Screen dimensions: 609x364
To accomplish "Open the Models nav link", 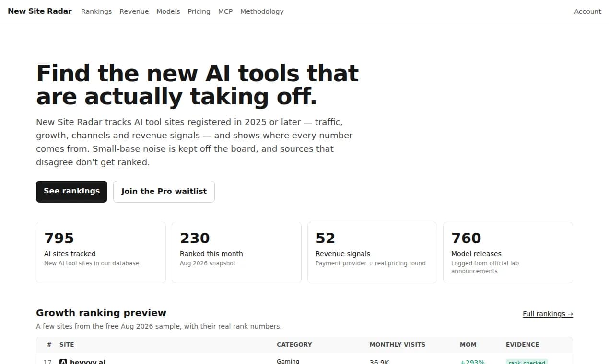I will point(168,11).
